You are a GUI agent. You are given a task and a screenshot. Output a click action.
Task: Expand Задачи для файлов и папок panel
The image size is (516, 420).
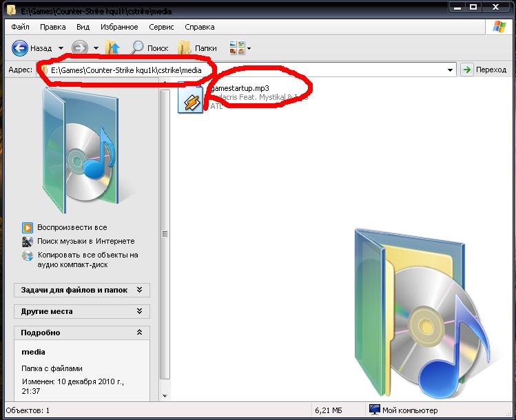(x=82, y=290)
